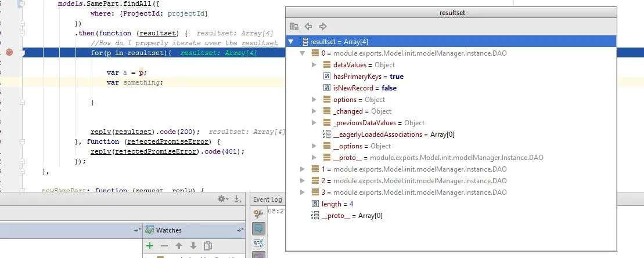Click the where: {ProjectId: projectId} line
644x258 pixels.
pyautogui.click(x=149, y=13)
